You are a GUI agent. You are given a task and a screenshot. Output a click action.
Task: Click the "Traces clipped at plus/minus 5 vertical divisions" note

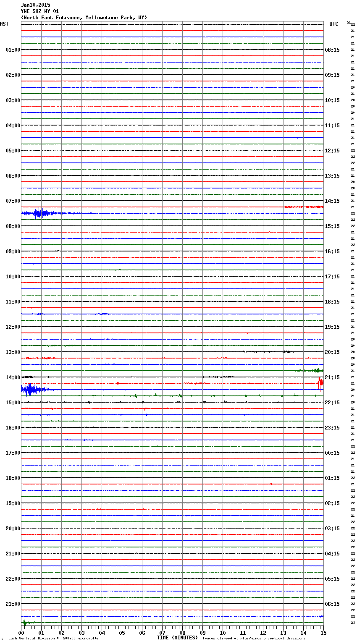click(x=254, y=638)
